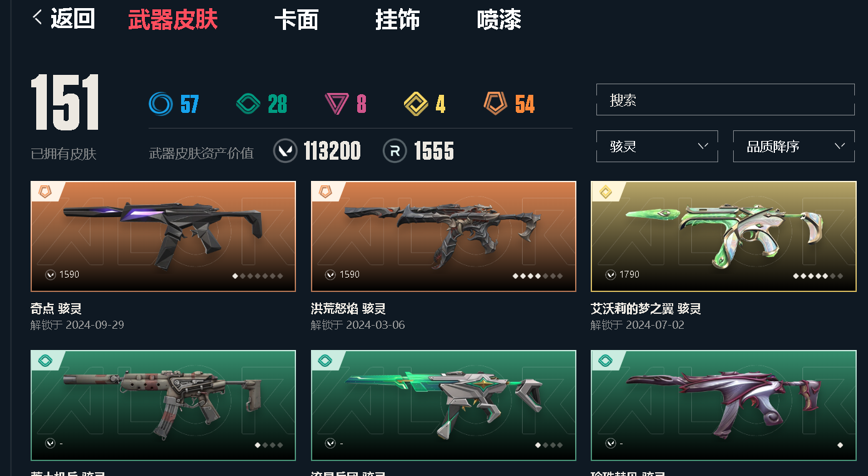
Task: Click the pink Premium tier triangle icon
Action: (x=337, y=104)
